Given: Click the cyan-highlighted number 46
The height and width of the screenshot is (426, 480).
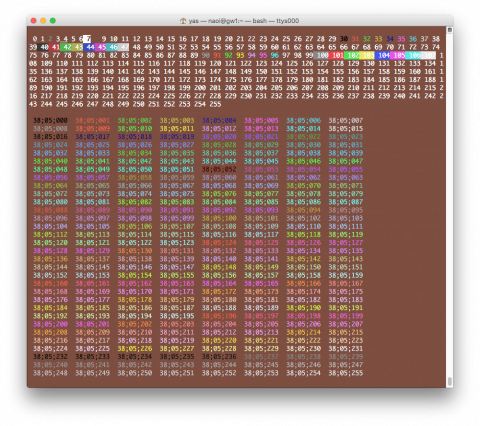Looking at the screenshot, I should click(113, 47).
